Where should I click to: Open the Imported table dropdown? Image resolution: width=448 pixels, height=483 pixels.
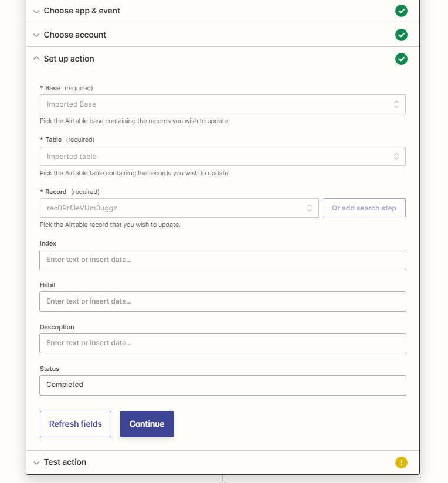click(222, 156)
